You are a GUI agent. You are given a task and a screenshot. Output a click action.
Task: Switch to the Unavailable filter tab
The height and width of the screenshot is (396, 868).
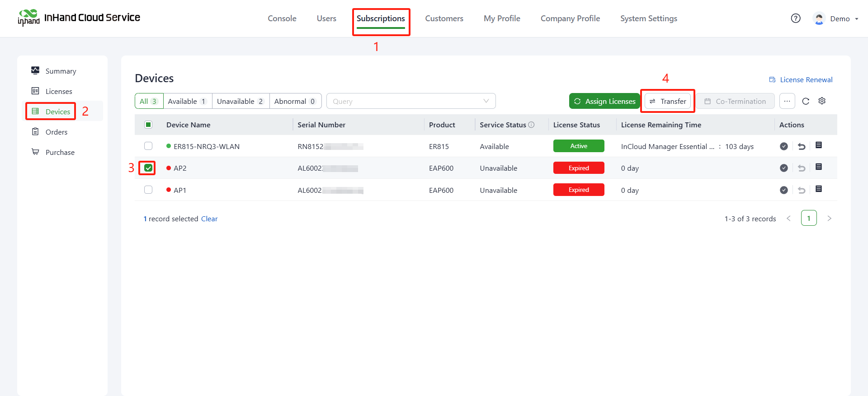tap(240, 101)
